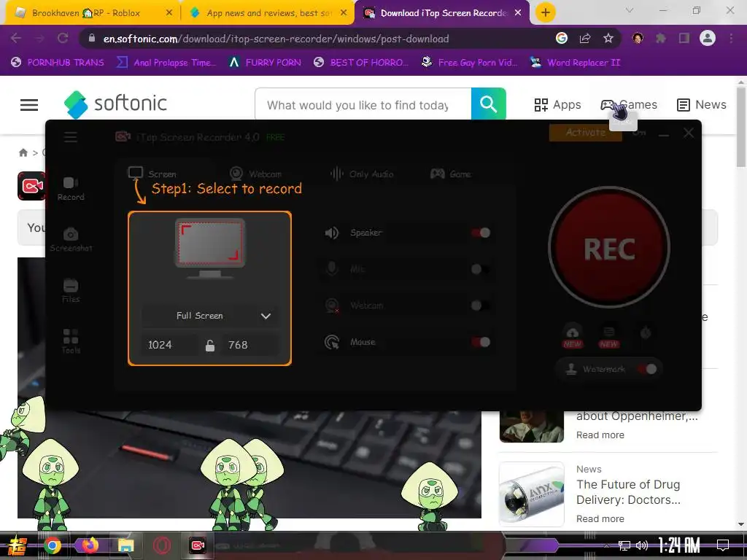Open the iTop Screen Recorder hamburger menu

71,137
